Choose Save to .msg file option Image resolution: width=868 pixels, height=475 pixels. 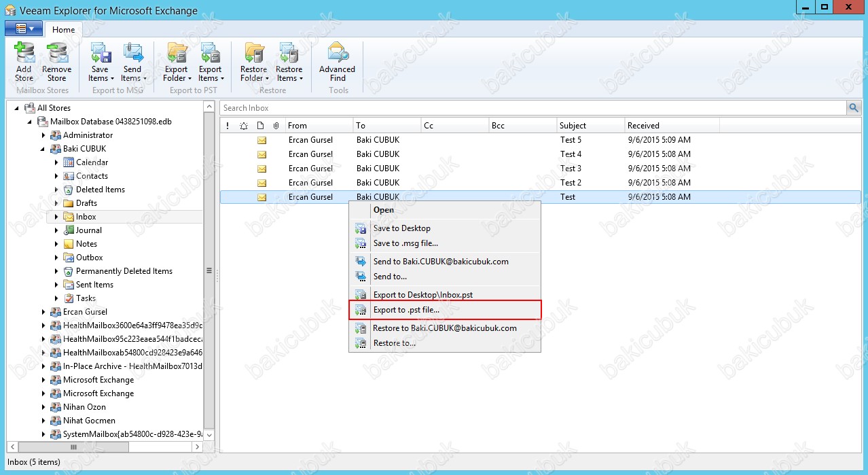point(445,243)
